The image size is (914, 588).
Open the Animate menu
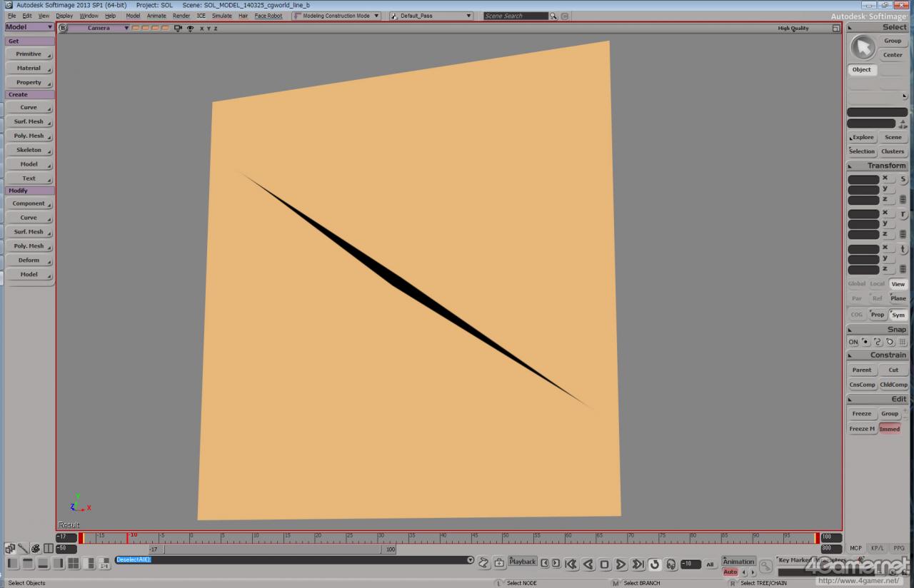tap(156, 16)
